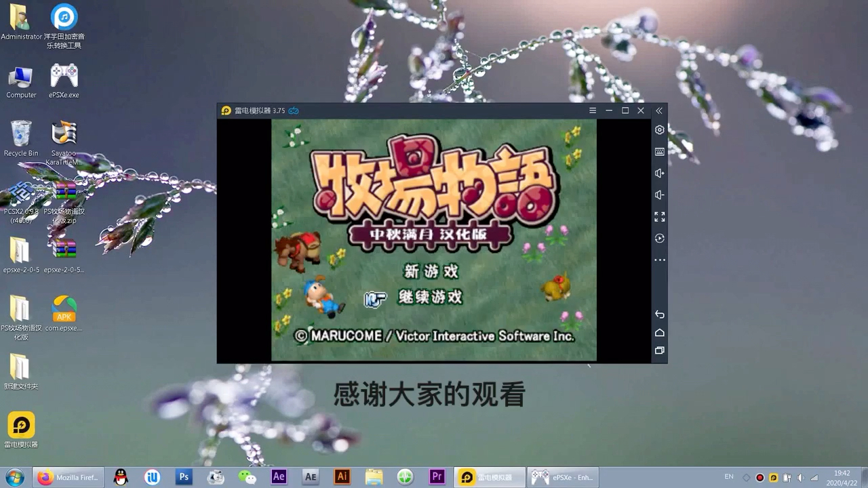868x488 pixels.
Task: Click the recent apps icon in sidebar
Action: (659, 350)
